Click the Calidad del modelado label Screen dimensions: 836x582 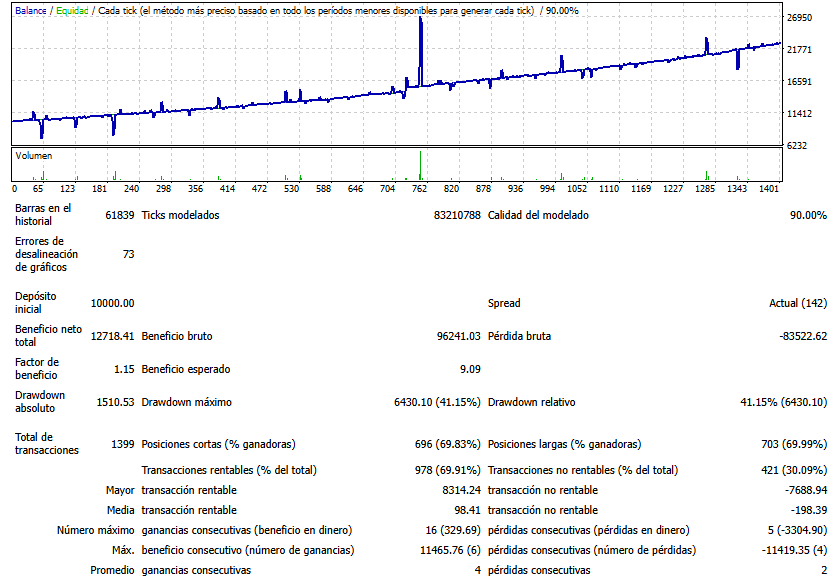[538, 215]
